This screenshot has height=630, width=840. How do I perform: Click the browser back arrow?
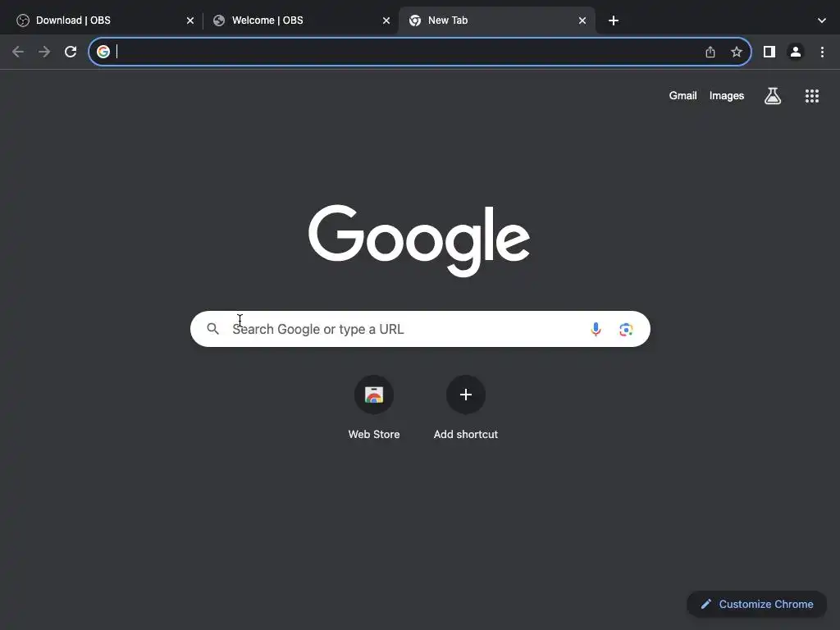tap(18, 52)
